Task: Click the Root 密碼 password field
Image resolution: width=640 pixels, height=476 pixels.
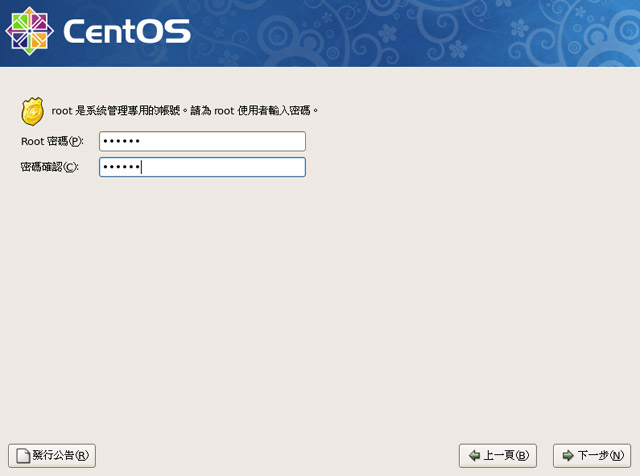Action: pyautogui.click(x=202, y=141)
